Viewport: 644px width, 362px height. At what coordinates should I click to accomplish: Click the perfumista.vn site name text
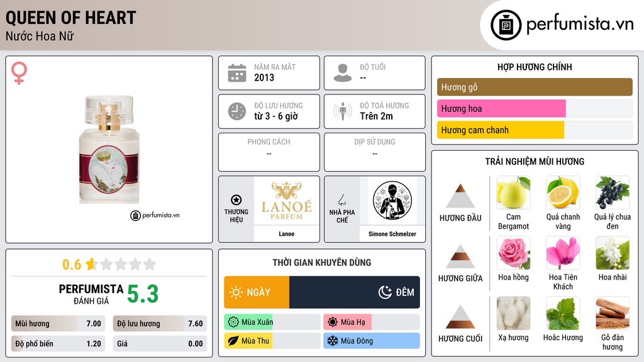pyautogui.click(x=580, y=25)
